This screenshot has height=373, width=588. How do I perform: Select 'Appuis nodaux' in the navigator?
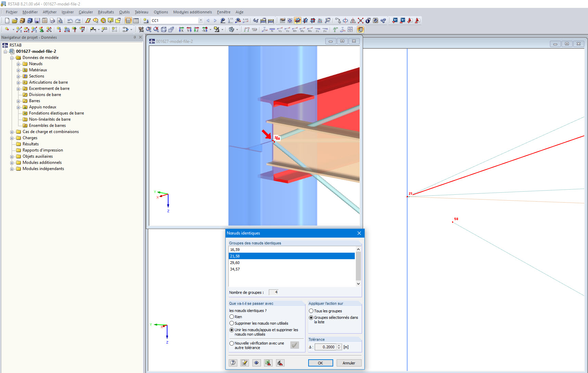click(42, 107)
